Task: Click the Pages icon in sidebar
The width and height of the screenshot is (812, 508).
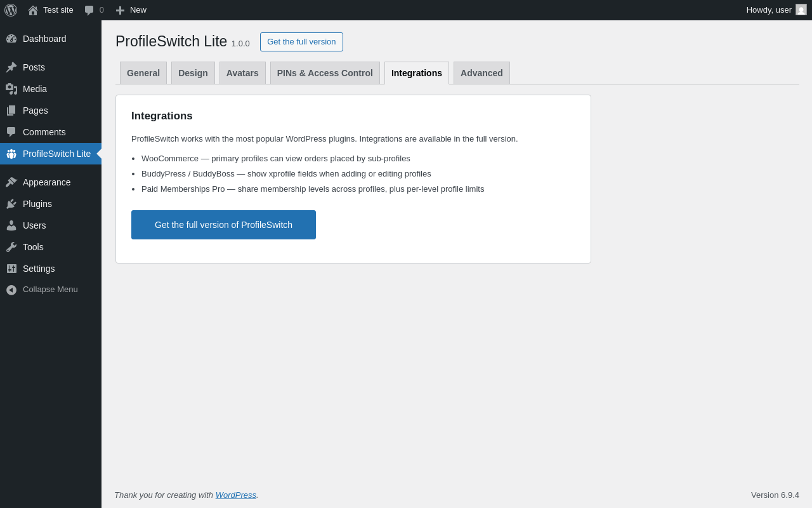Action: pyautogui.click(x=11, y=110)
